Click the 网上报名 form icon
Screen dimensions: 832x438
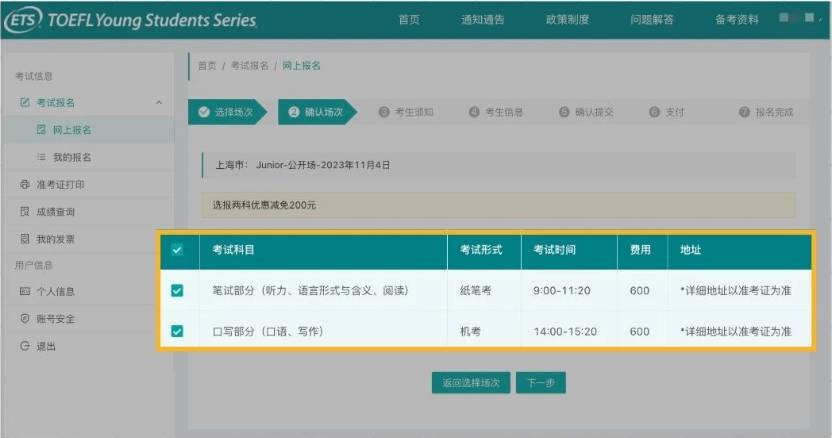tap(41, 130)
